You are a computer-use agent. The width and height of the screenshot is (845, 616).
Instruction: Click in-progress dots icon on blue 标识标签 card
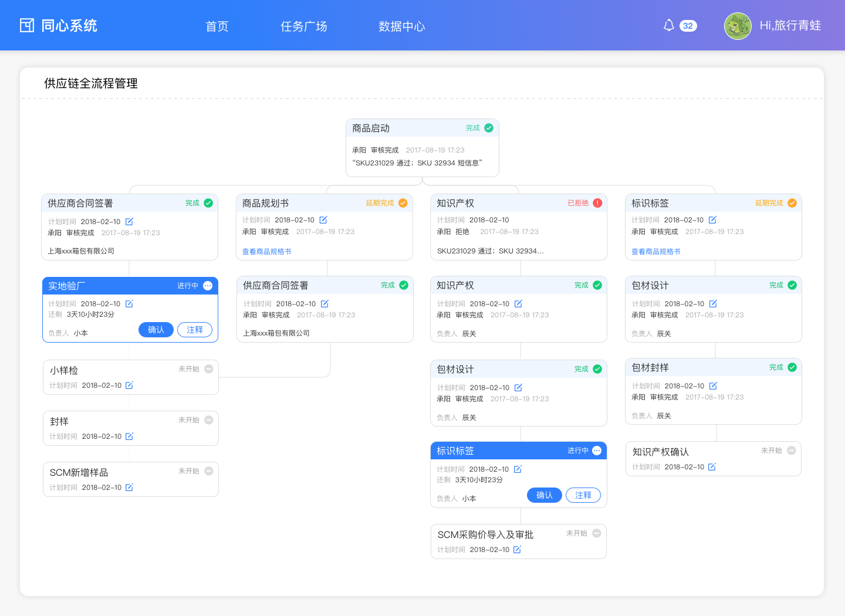coord(597,451)
